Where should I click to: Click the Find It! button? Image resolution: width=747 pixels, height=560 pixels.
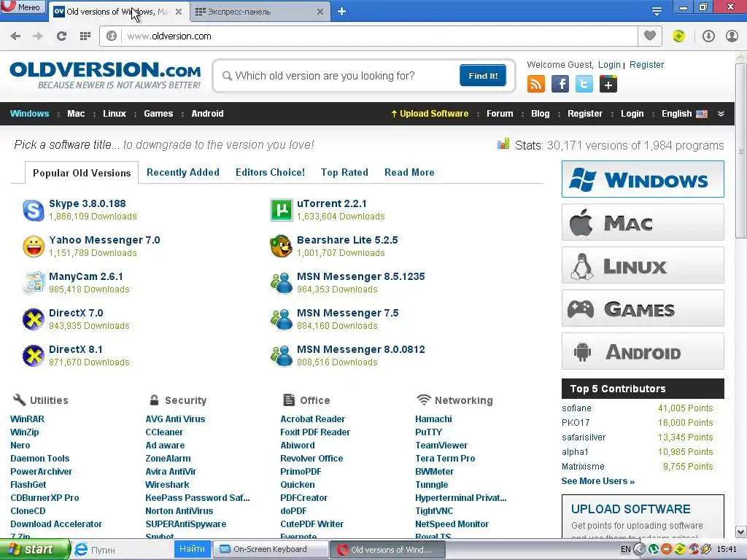483,76
